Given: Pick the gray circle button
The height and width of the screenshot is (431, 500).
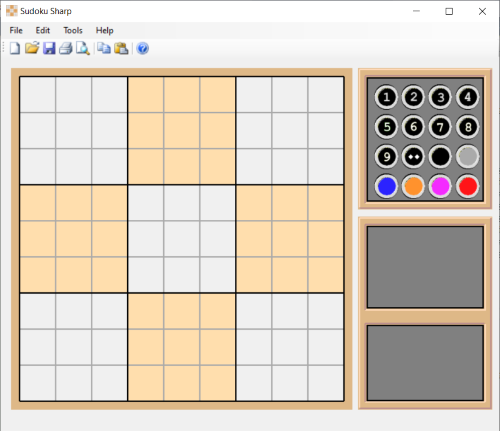Looking at the screenshot, I should click(x=468, y=156).
